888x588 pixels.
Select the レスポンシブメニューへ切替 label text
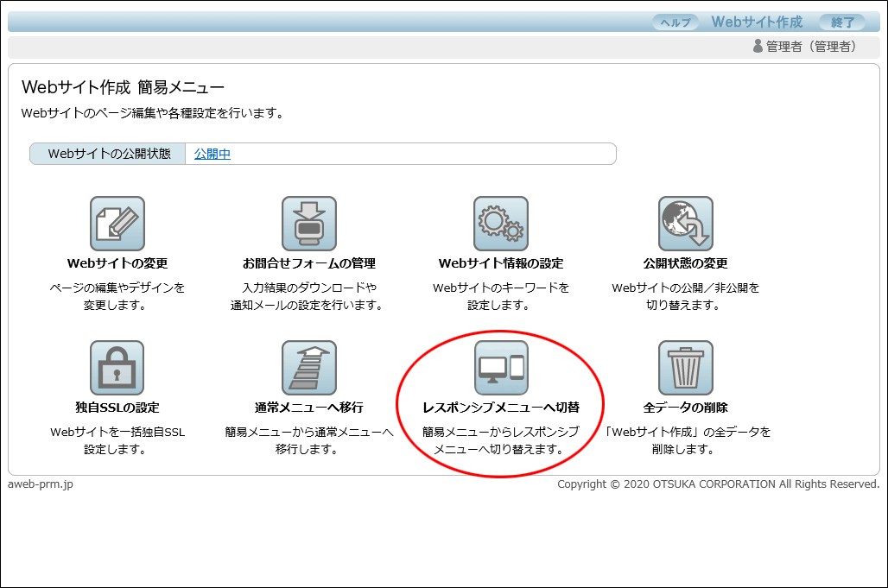tap(501, 408)
